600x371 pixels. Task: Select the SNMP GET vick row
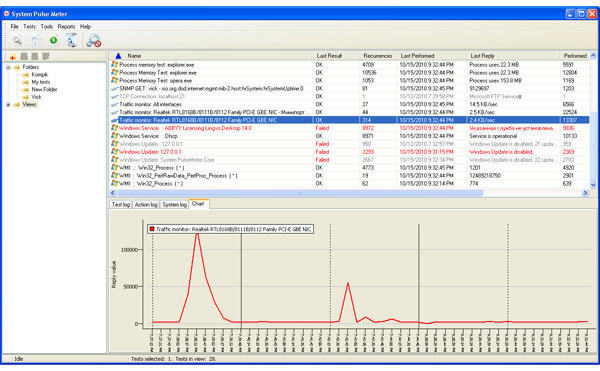point(350,88)
